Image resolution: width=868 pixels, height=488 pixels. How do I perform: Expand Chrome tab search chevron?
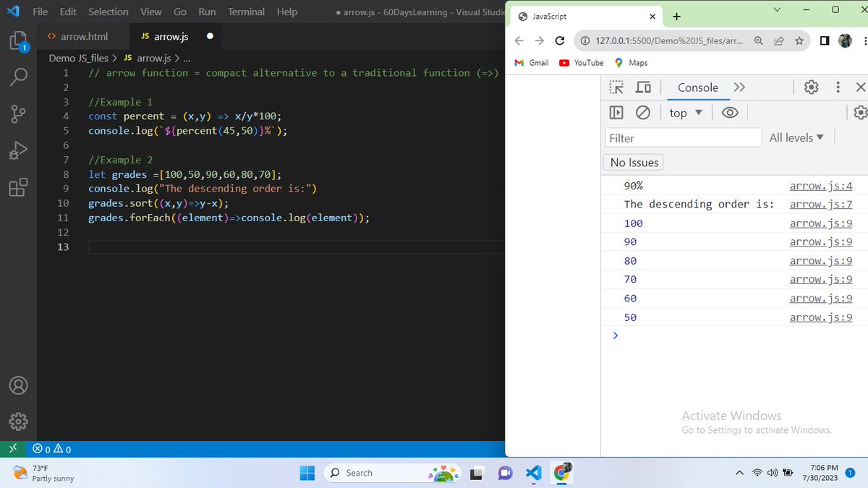[x=778, y=9]
